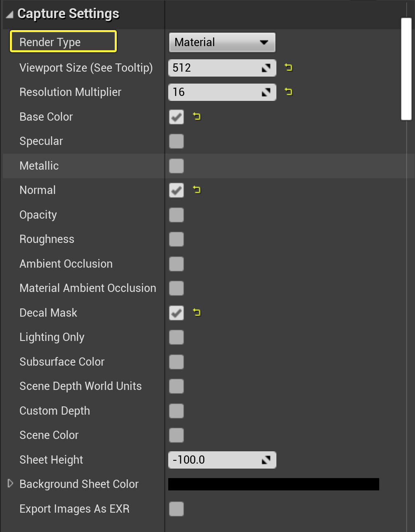Image resolution: width=415 pixels, height=532 pixels.
Task: Reset Viewport Size to default value
Action: pyautogui.click(x=288, y=68)
